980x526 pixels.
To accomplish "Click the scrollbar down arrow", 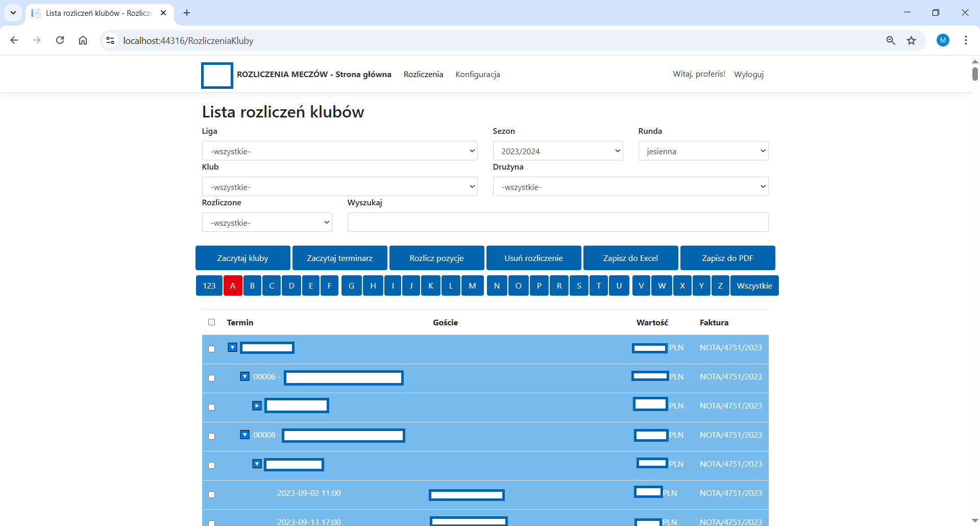I will [975, 521].
